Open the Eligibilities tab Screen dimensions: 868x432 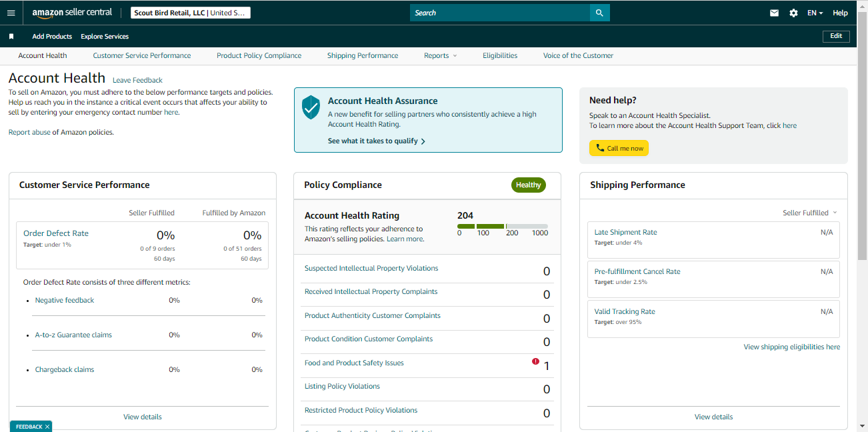coord(500,55)
